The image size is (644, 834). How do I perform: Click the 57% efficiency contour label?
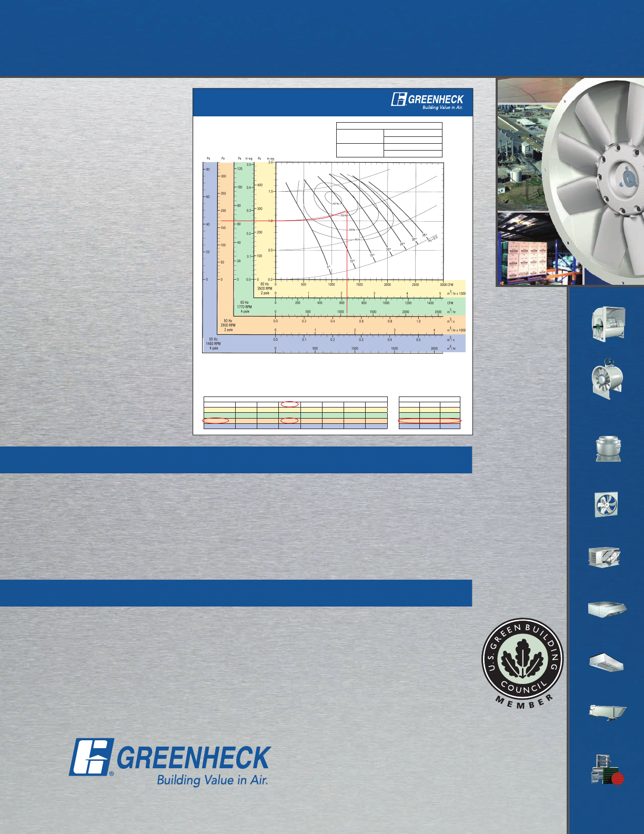[336, 204]
